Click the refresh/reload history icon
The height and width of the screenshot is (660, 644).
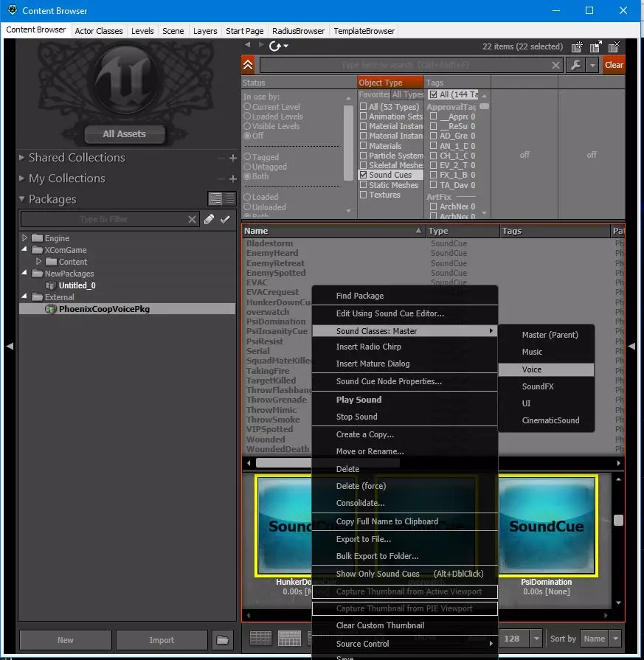coord(275,46)
